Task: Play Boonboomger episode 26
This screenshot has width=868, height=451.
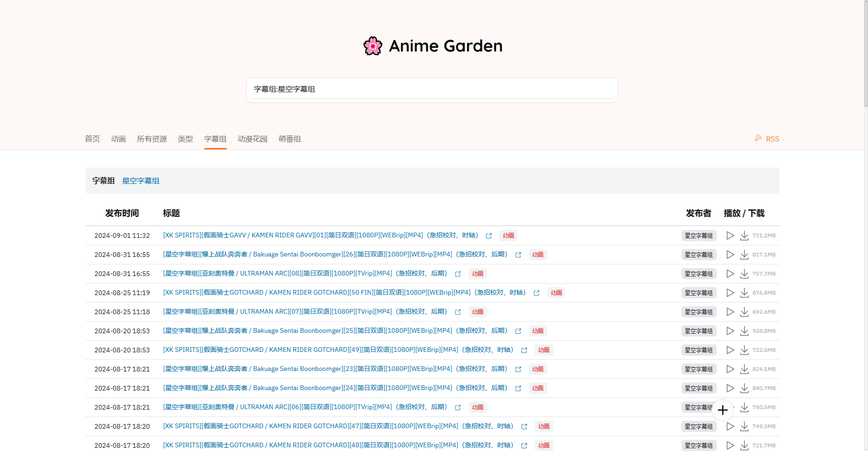Action: pos(730,255)
